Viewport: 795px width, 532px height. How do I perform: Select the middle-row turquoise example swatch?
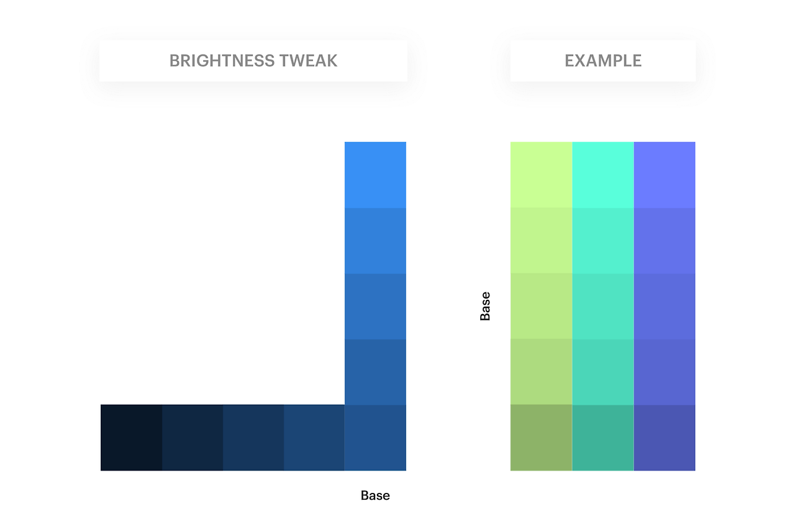[x=602, y=306]
